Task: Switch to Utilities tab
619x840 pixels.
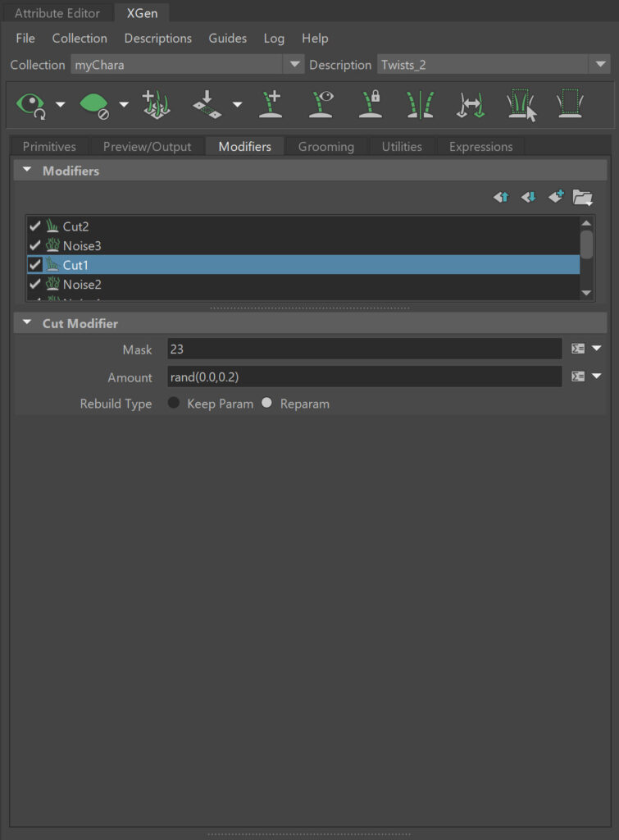Action: (402, 146)
